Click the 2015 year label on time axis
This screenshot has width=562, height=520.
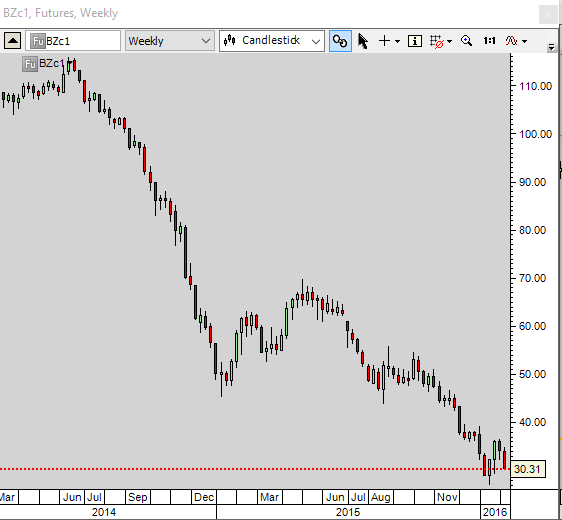(348, 512)
